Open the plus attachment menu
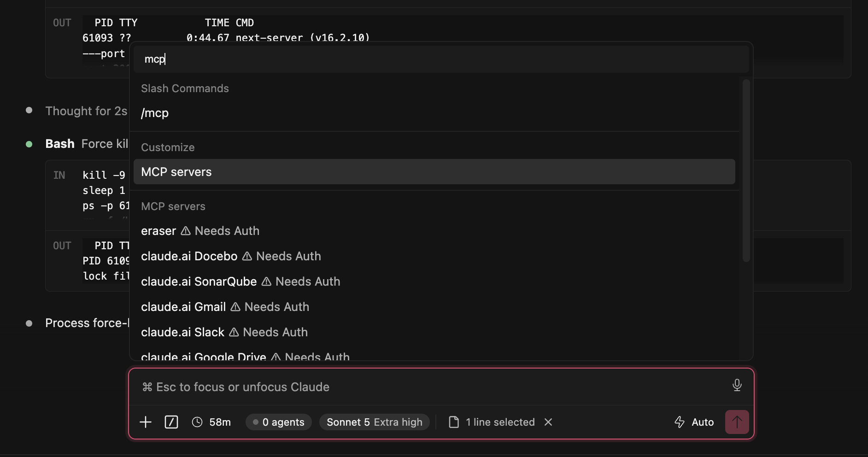This screenshot has height=457, width=868. (x=146, y=422)
